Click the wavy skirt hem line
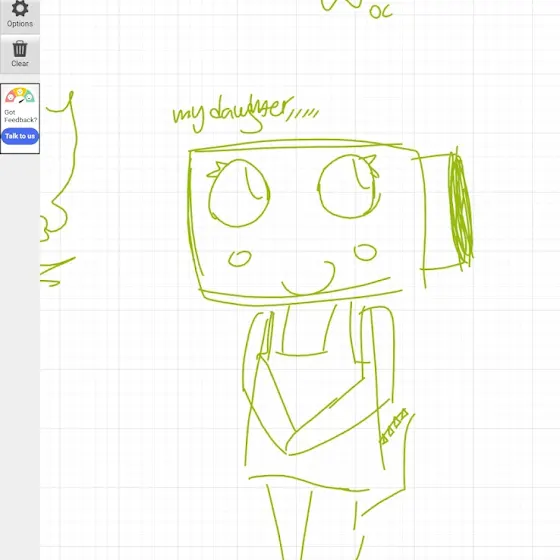560x560 pixels. 309,483
